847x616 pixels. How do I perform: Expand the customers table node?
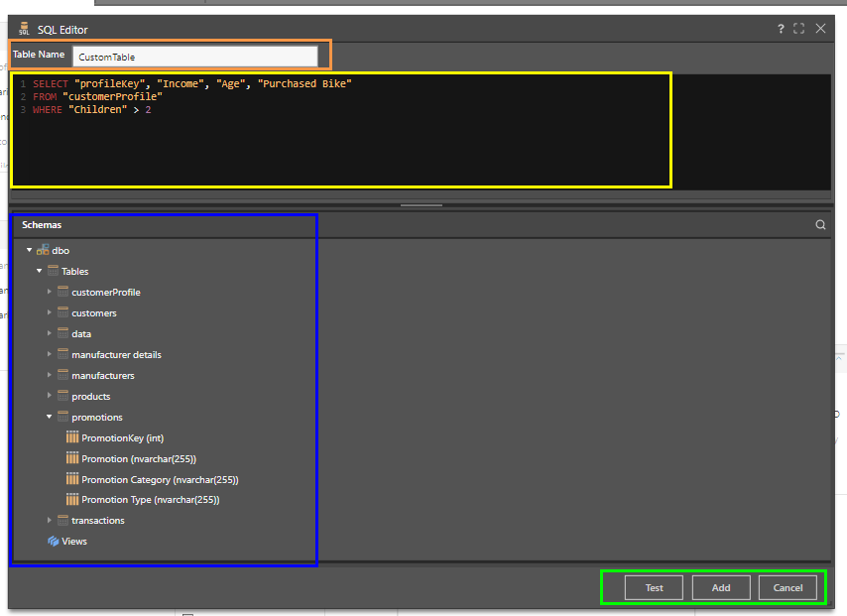point(50,313)
